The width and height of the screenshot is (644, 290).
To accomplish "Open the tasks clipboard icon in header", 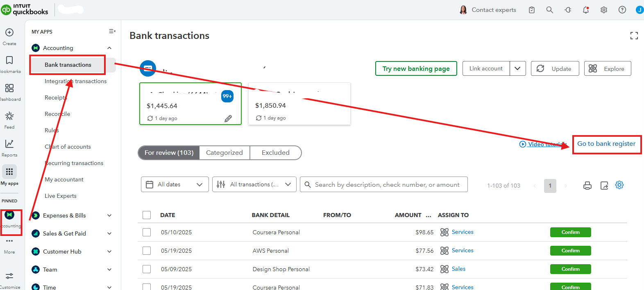I will [x=532, y=10].
